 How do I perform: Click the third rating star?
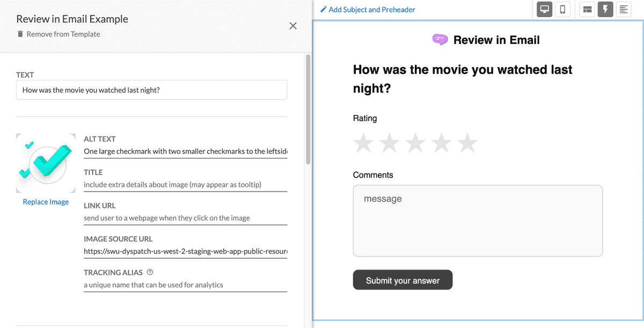(x=415, y=143)
